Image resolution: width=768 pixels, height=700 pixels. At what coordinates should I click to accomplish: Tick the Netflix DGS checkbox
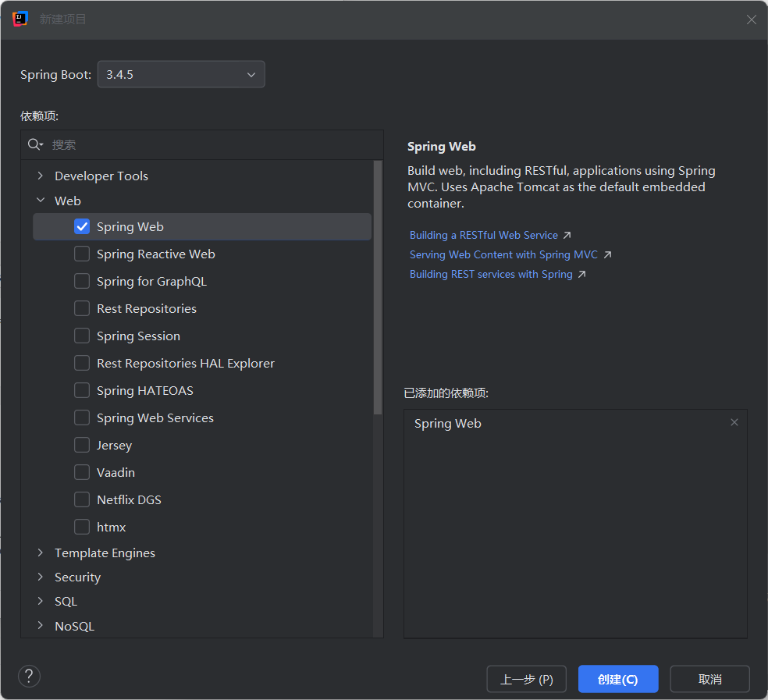click(82, 499)
